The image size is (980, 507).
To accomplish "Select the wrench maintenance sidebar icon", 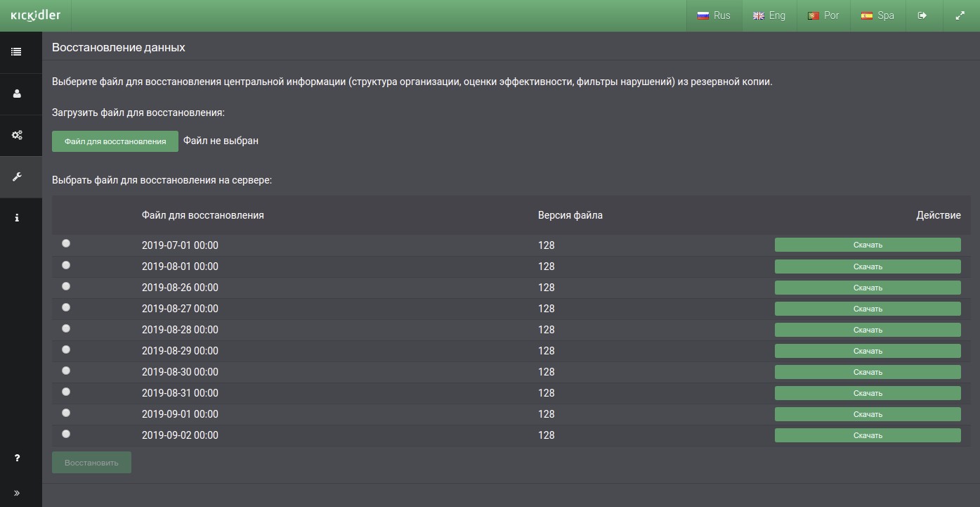I will [16, 177].
